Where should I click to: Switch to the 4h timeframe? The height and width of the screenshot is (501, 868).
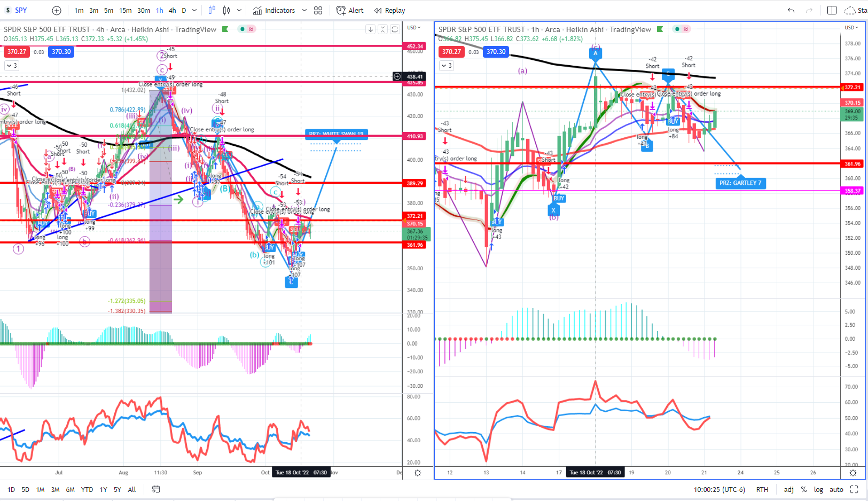coord(172,10)
